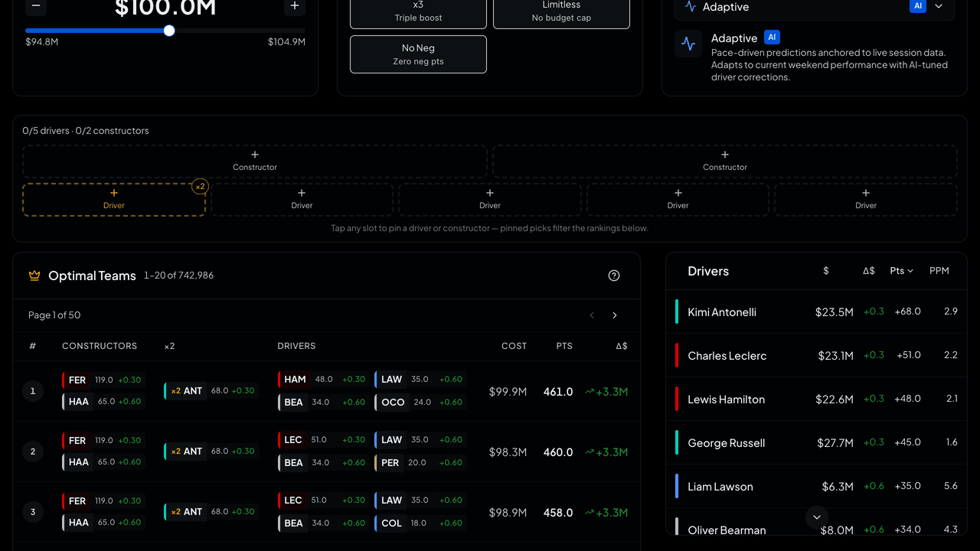
Task: Sort drivers by Pts column
Action: 901,271
